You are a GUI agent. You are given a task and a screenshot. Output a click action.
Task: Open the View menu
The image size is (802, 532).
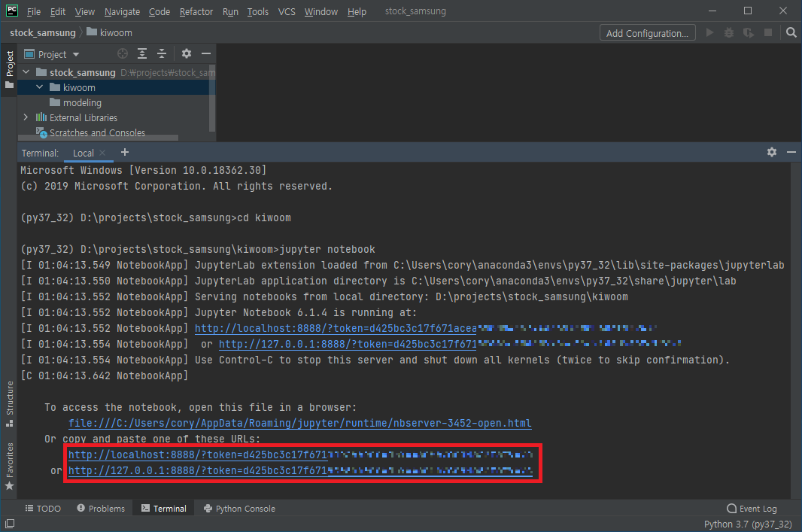tap(84, 11)
